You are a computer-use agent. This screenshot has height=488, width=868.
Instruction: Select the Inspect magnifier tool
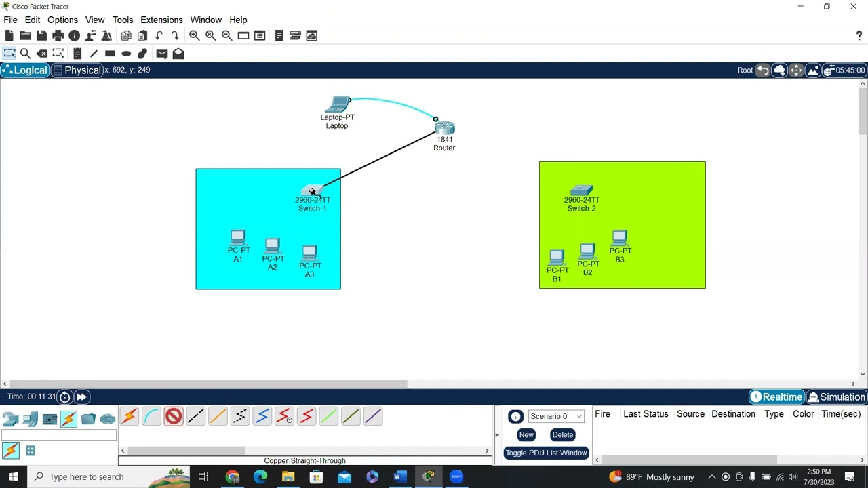[x=25, y=54]
